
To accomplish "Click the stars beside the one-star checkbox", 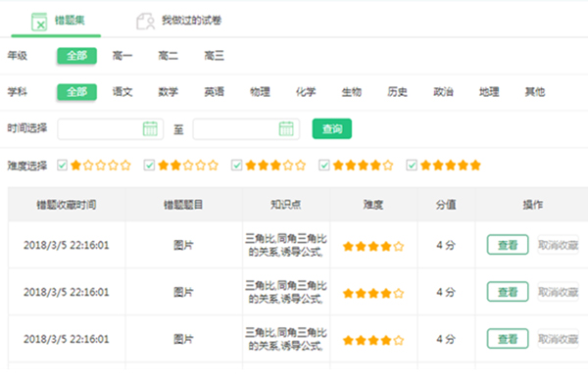I will (x=101, y=166).
